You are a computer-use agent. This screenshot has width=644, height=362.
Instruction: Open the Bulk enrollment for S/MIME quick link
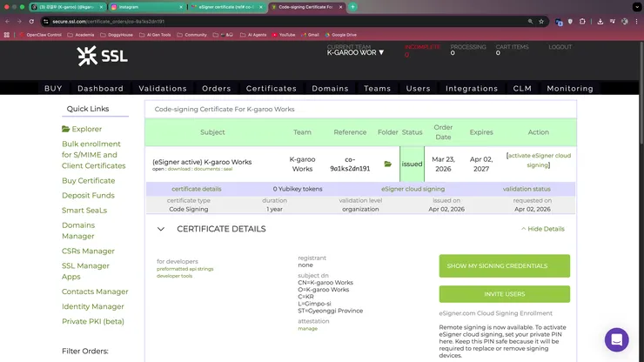pos(93,154)
